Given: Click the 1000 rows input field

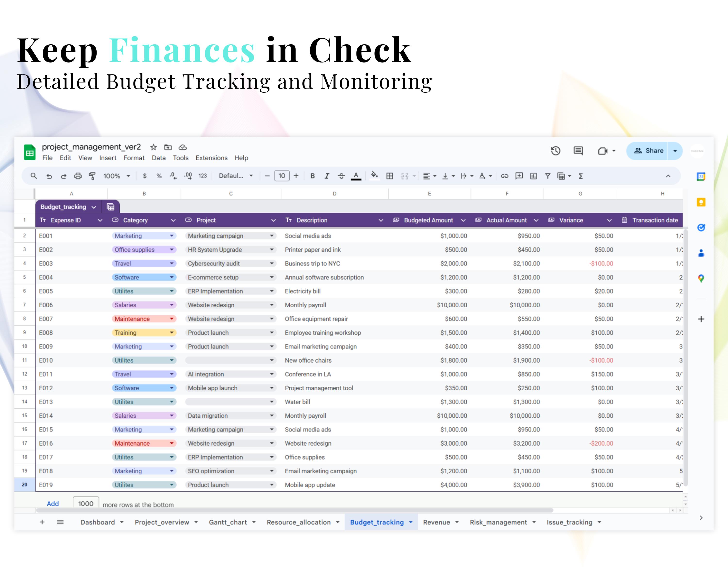Looking at the screenshot, I should tap(86, 504).
